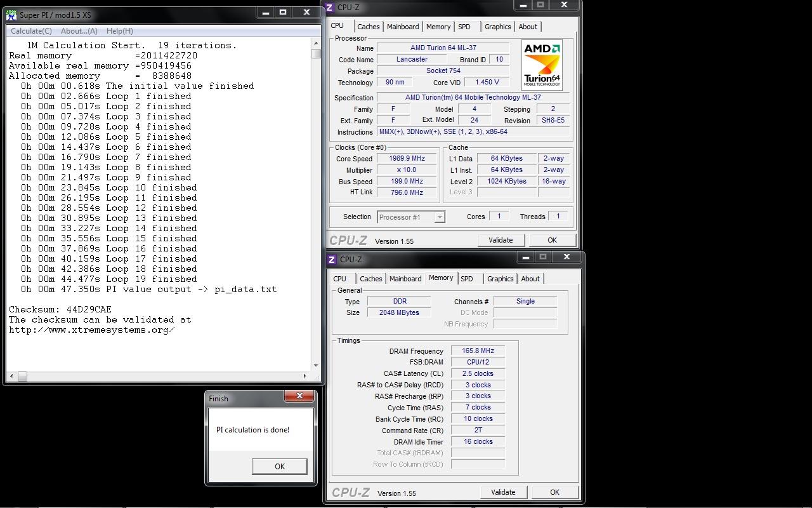Click the Core Speed 1989.9 MHz value

(407, 159)
